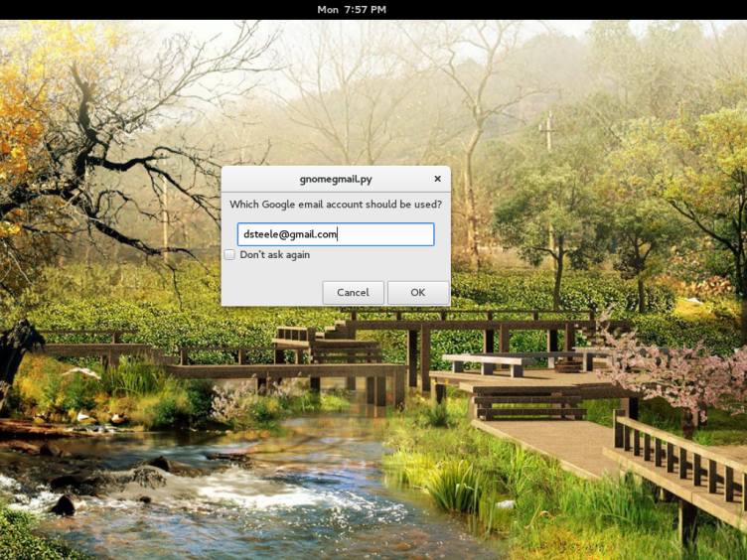The image size is (747, 560).
Task: Close the gnomegmail.py dialog with X
Action: [437, 179]
